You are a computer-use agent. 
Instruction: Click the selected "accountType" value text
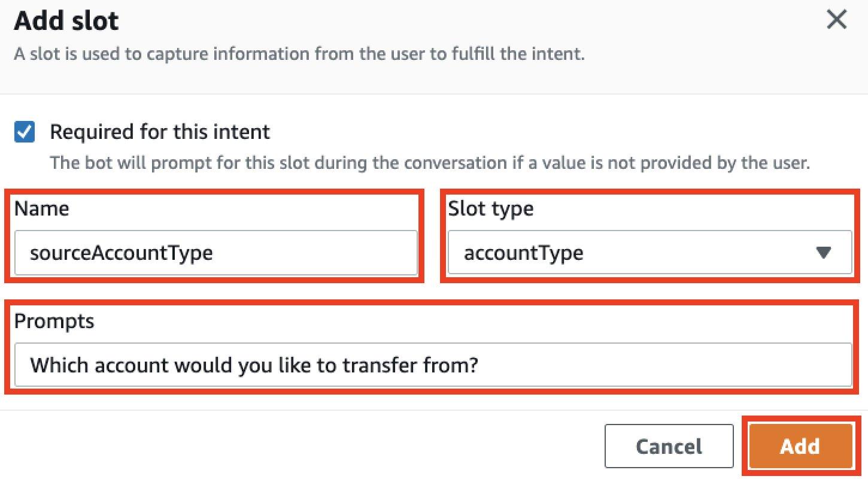click(x=524, y=253)
